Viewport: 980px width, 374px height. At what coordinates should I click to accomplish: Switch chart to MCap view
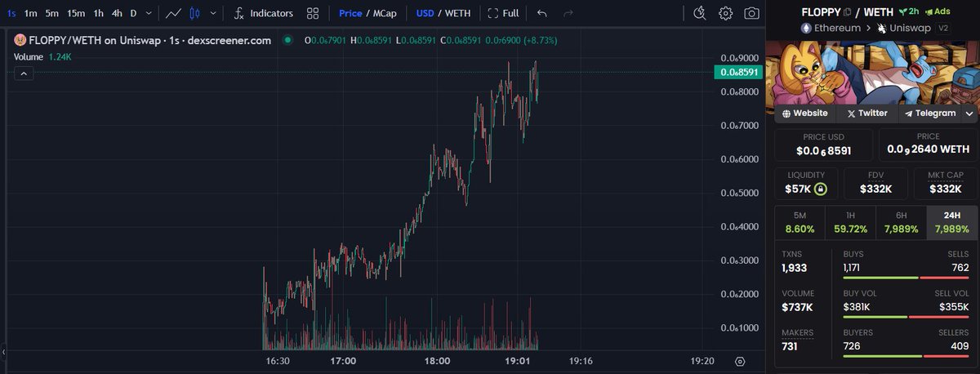pyautogui.click(x=385, y=13)
